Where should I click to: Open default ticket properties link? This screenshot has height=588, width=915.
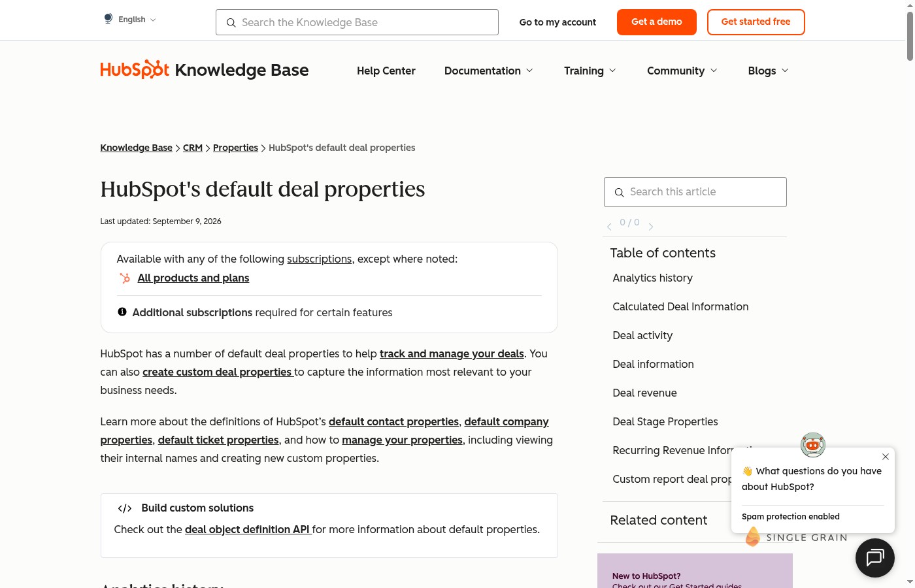pos(218,440)
